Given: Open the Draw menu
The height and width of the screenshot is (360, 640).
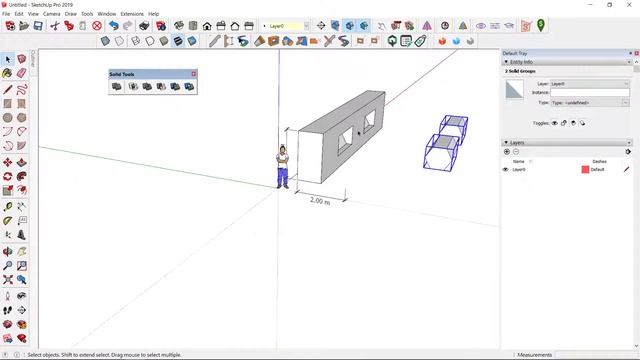Looking at the screenshot, I should [x=71, y=14].
